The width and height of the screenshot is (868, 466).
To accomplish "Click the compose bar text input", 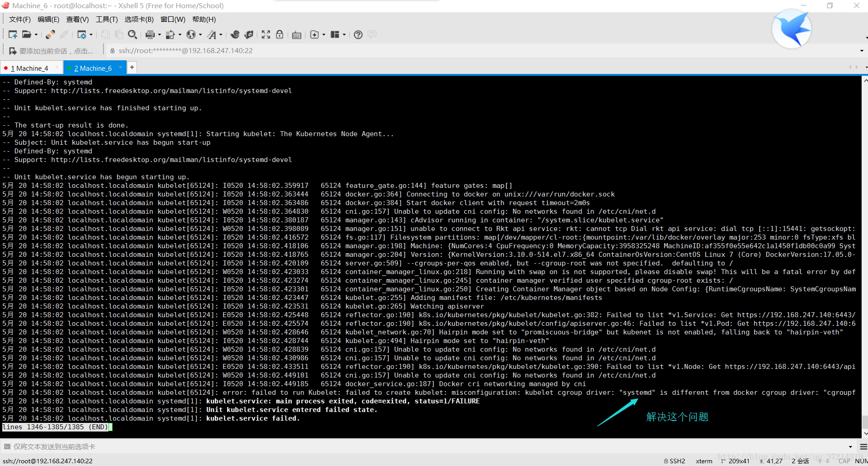I will coord(427,446).
